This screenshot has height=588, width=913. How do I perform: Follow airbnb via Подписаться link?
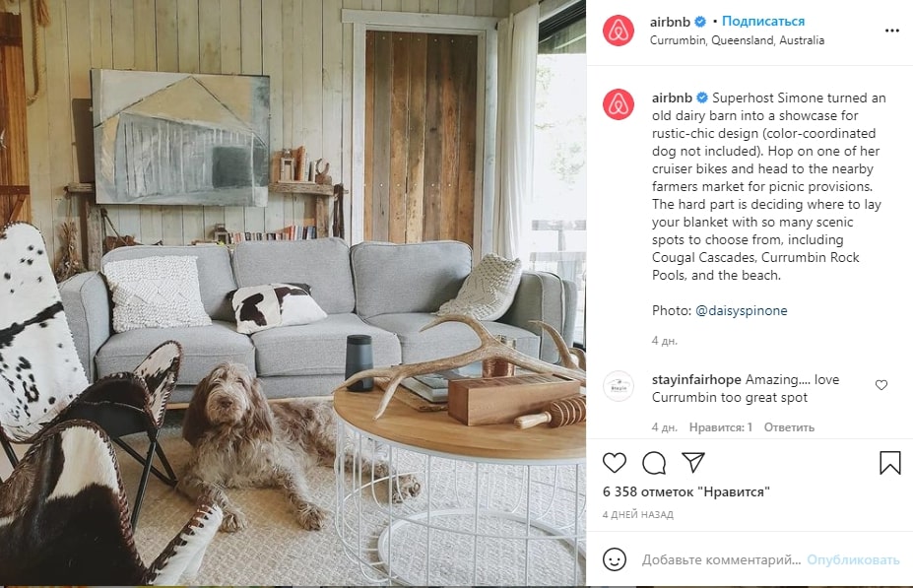point(762,21)
